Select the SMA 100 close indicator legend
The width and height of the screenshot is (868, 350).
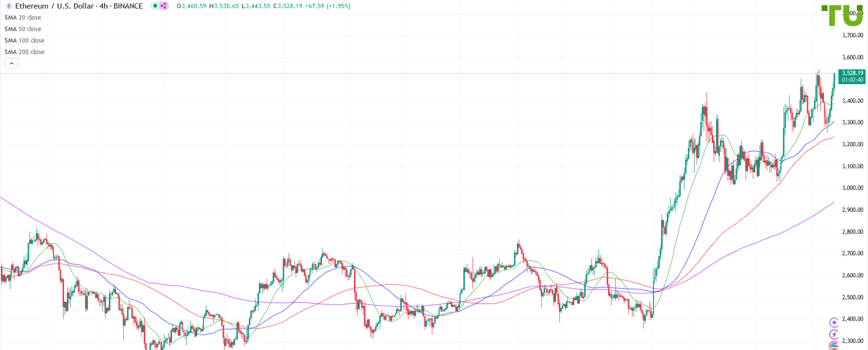coord(24,41)
